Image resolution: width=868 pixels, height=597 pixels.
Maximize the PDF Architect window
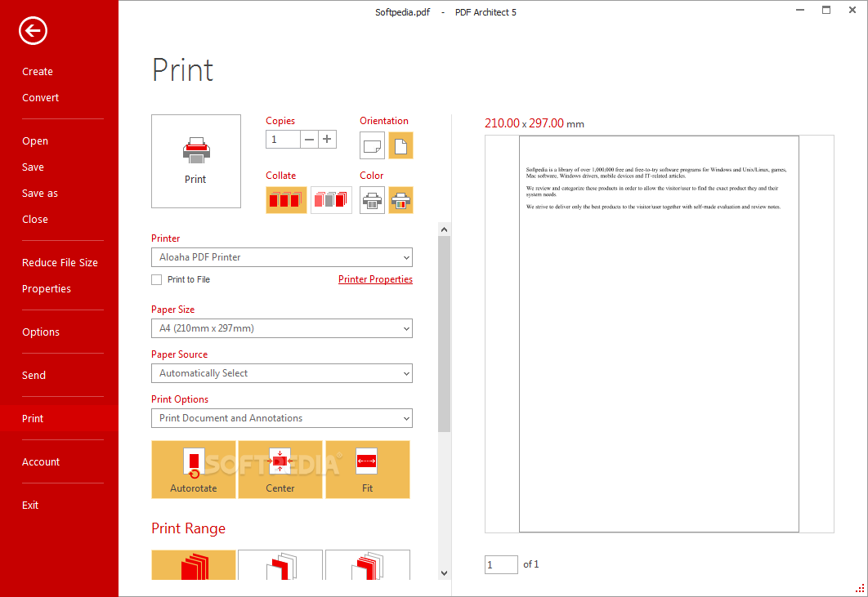[826, 10]
